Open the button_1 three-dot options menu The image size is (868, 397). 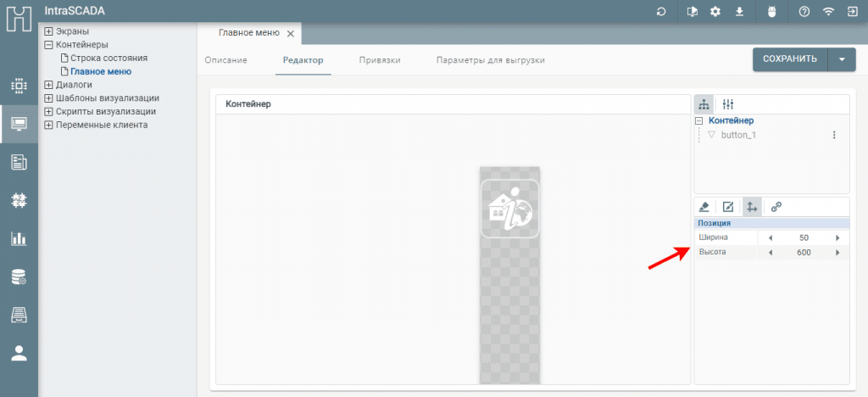tap(834, 135)
